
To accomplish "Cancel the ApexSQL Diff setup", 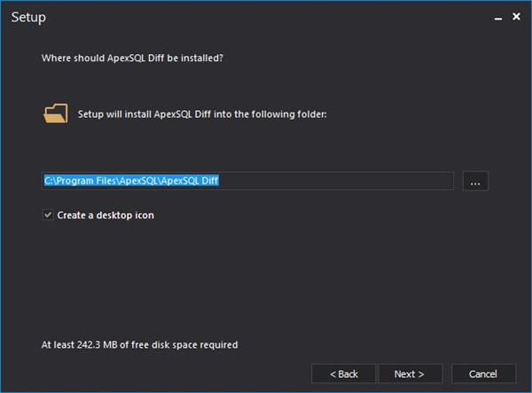I will coord(483,374).
